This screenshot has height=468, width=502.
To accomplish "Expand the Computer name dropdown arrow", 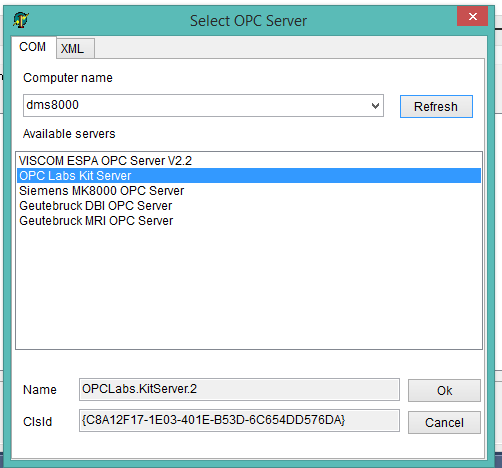I will click(x=375, y=106).
